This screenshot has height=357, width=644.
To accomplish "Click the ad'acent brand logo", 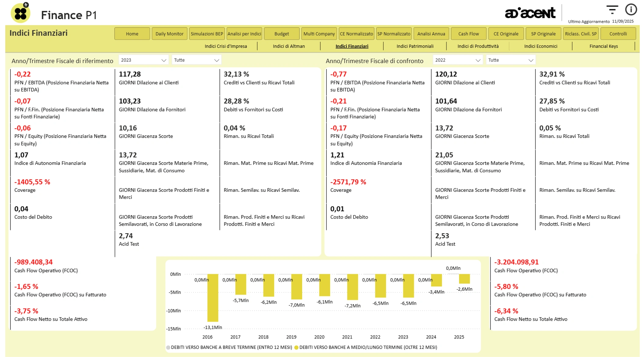I will [530, 13].
